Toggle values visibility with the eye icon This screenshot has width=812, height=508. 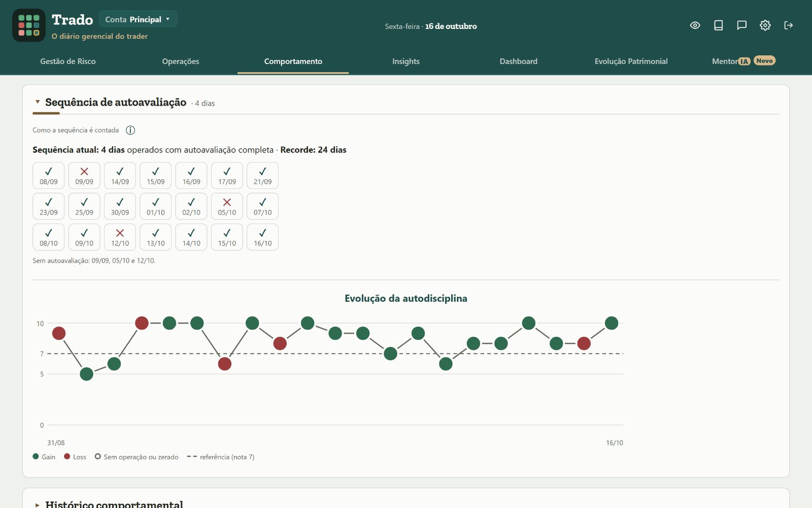click(695, 25)
